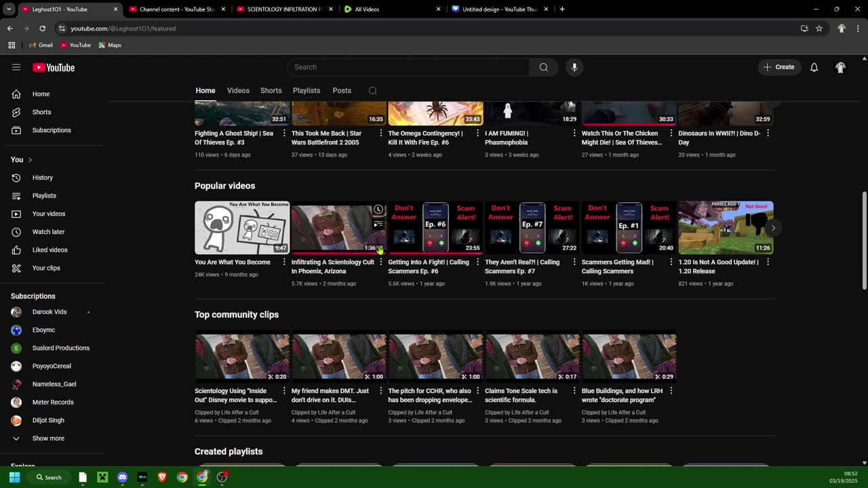
Task: Open Gmail bookmark
Action: click(x=41, y=45)
